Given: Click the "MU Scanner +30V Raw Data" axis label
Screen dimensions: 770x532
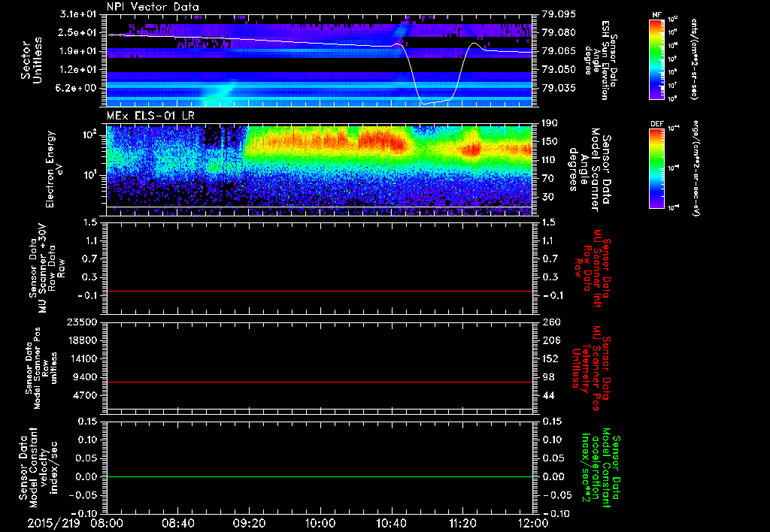Looking at the screenshot, I should coord(47,268).
